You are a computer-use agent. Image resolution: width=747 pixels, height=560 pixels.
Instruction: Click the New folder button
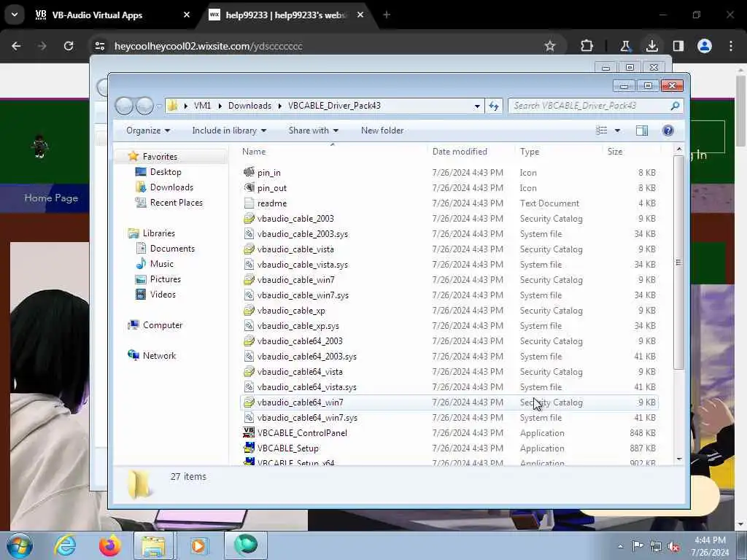pos(382,131)
